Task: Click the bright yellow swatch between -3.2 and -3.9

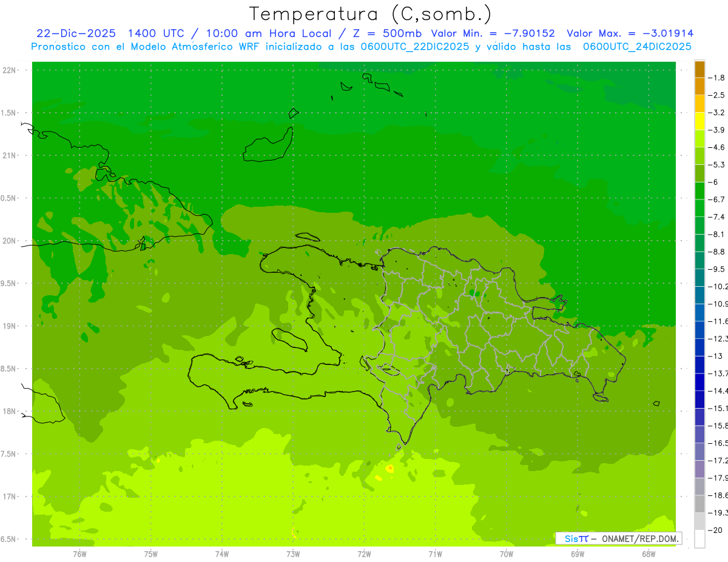Action: pyautogui.click(x=699, y=121)
